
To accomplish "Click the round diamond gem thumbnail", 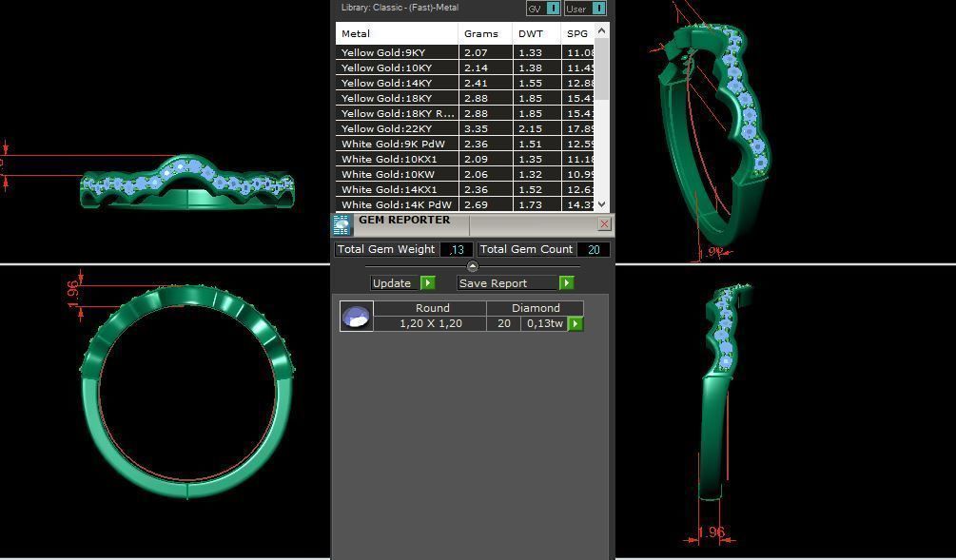I will click(x=357, y=317).
